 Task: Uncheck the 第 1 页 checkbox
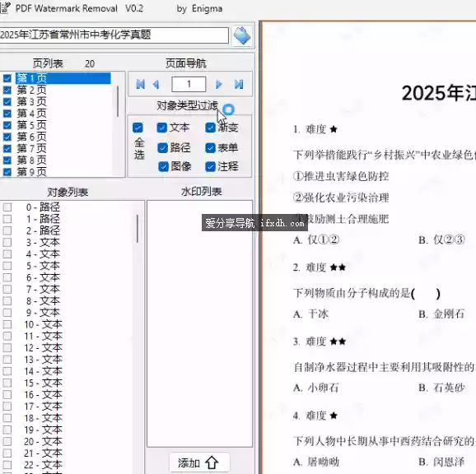click(x=7, y=78)
